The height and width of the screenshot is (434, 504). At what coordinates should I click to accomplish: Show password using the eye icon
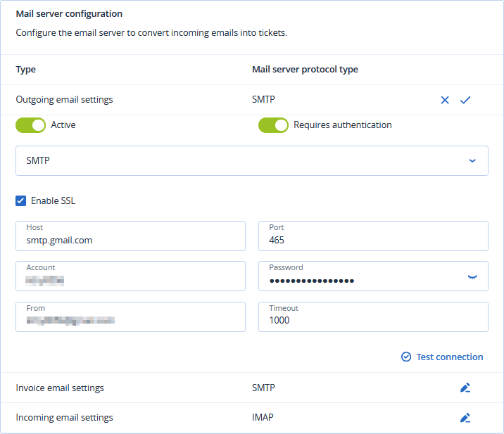[472, 276]
